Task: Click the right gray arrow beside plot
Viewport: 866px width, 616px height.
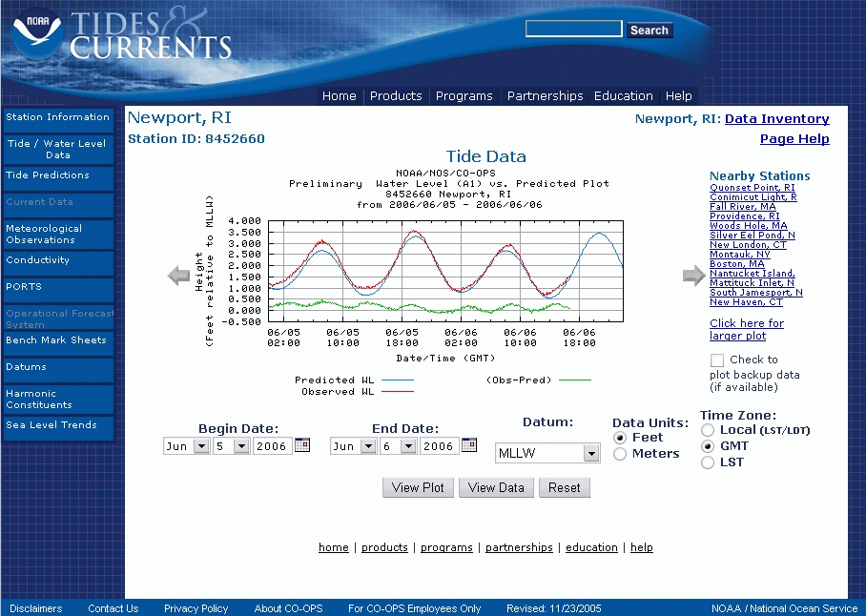Action: coord(693,277)
